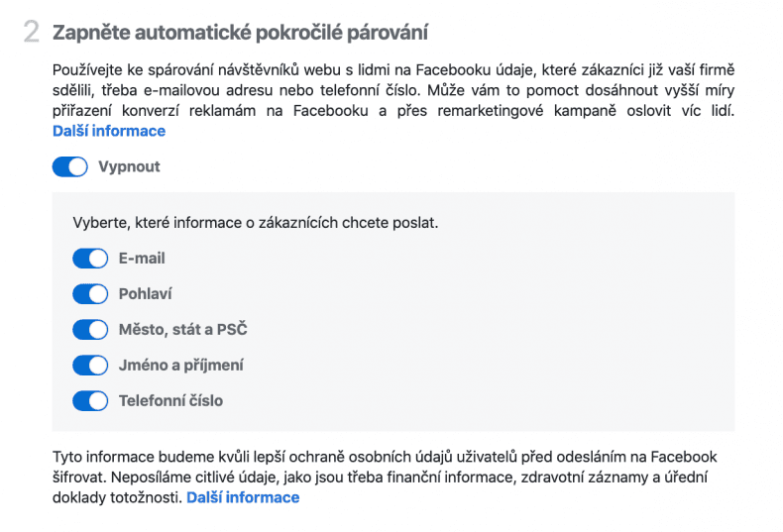Screen dimensions: 783x532
Task: Turn off the Telefonní číslo switch
Action: (x=90, y=401)
